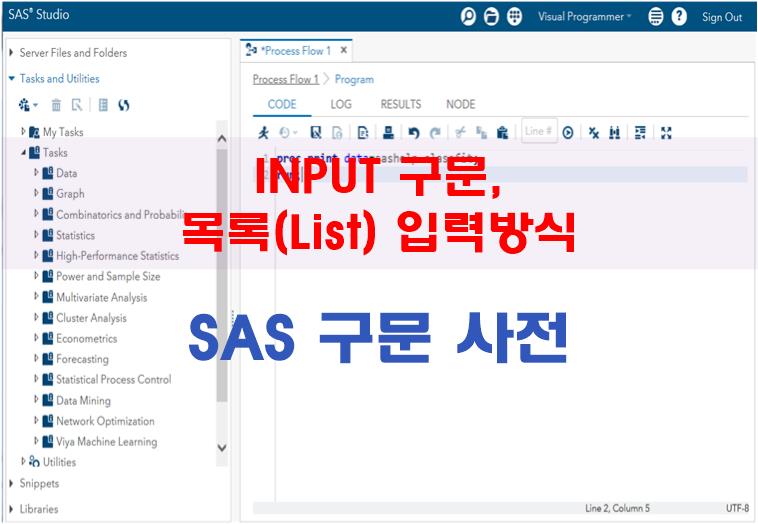Click the open folder icon in header
Image resolution: width=758 pixels, height=524 pixels.
tap(491, 17)
